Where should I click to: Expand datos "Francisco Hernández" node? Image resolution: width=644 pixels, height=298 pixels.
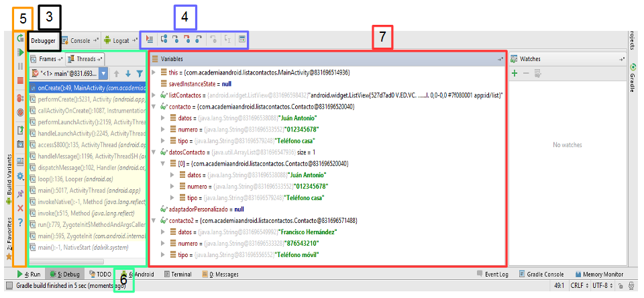(164, 232)
